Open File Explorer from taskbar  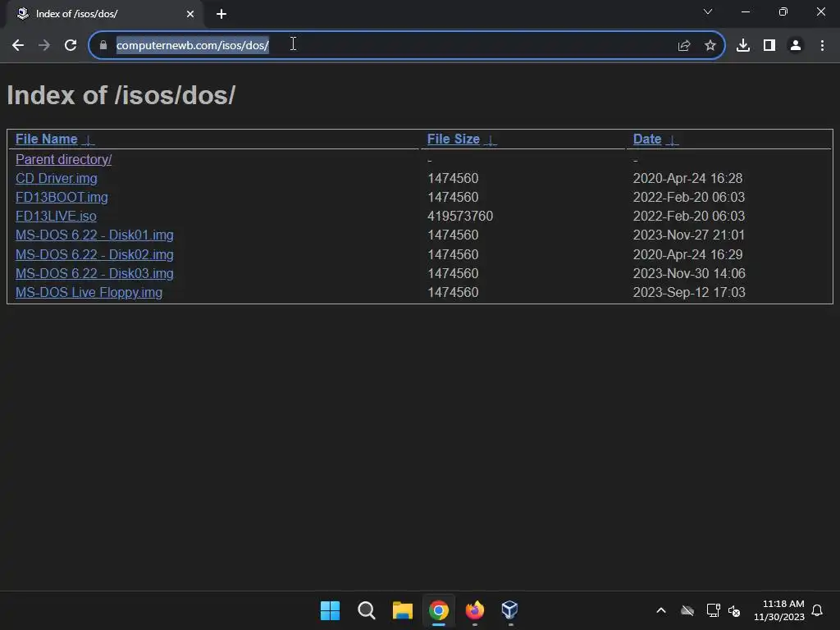[x=402, y=610]
